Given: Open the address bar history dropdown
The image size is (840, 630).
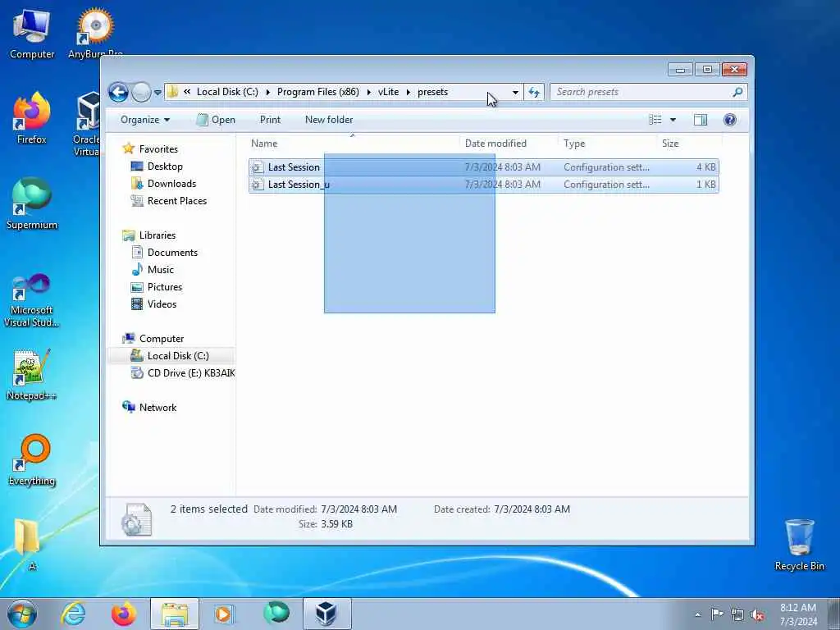Looking at the screenshot, I should tap(515, 92).
